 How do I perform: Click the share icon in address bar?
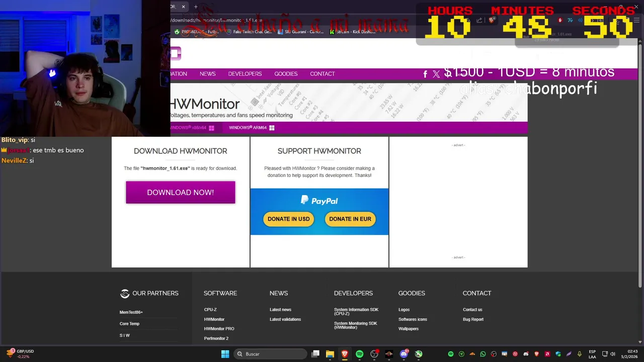click(x=479, y=20)
